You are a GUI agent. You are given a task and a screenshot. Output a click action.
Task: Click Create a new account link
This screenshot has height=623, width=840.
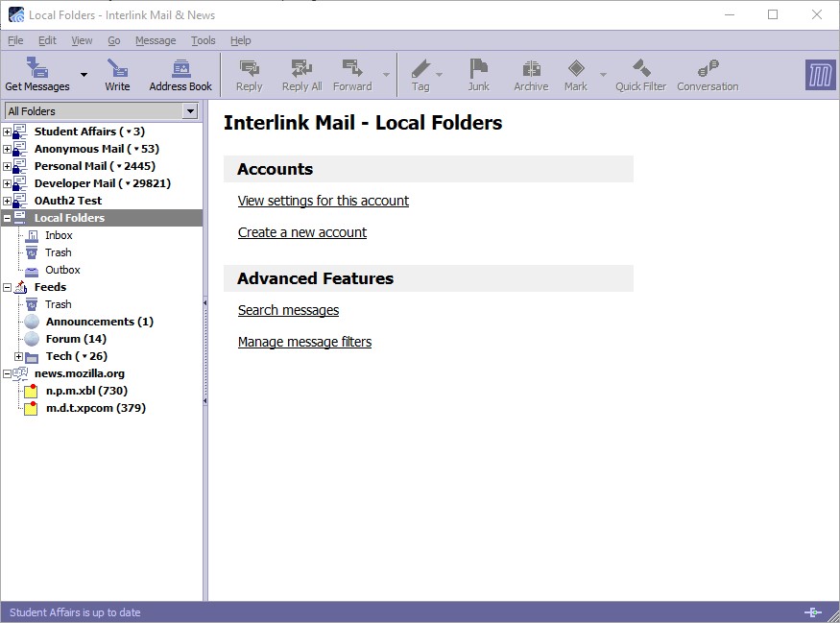pyautogui.click(x=302, y=232)
